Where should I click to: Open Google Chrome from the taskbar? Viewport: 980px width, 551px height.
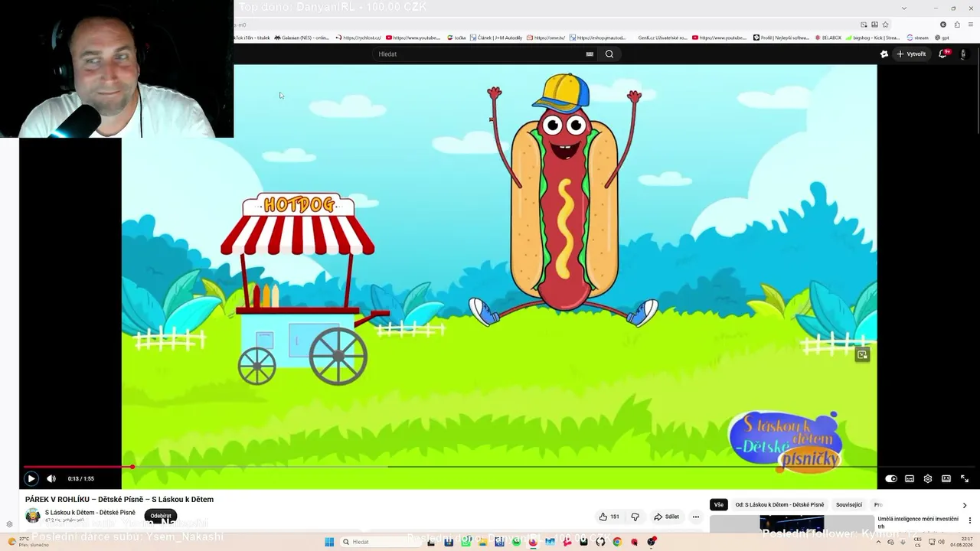617,542
